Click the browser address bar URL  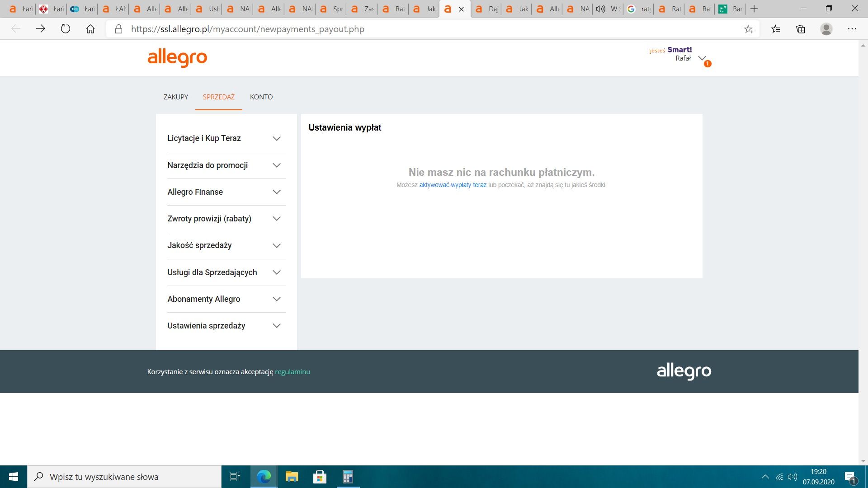248,29
